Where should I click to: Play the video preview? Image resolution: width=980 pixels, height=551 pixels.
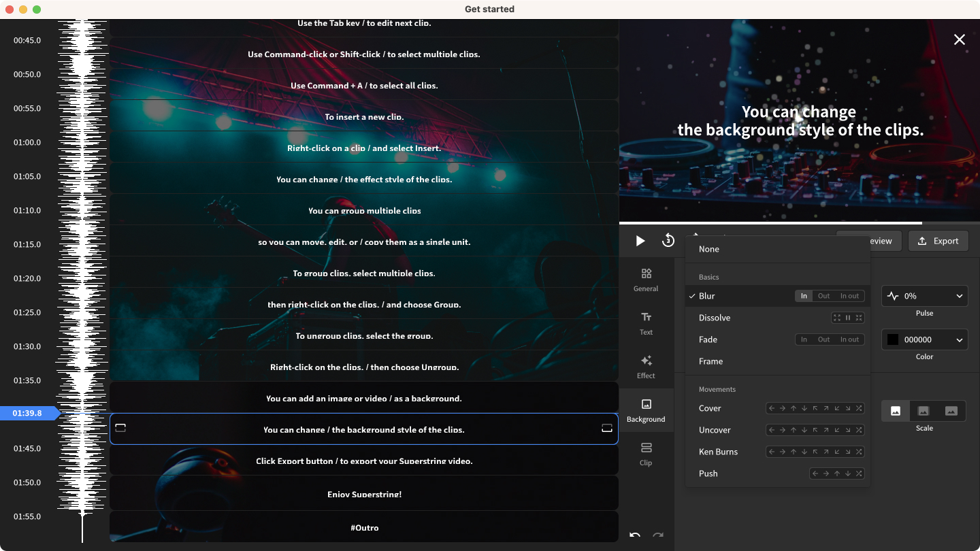(640, 241)
